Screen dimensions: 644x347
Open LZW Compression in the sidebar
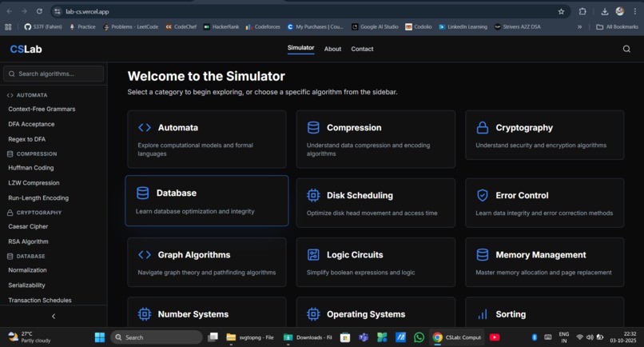(34, 183)
